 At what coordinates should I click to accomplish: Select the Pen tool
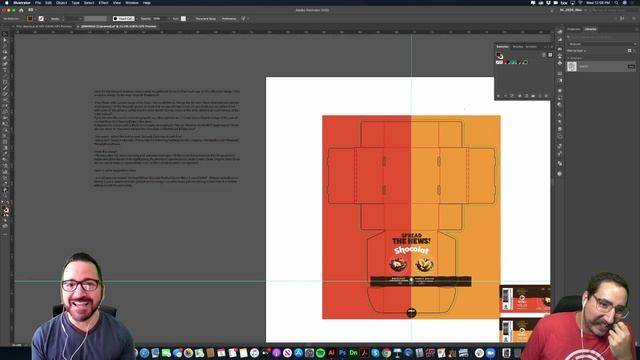tap(5, 58)
